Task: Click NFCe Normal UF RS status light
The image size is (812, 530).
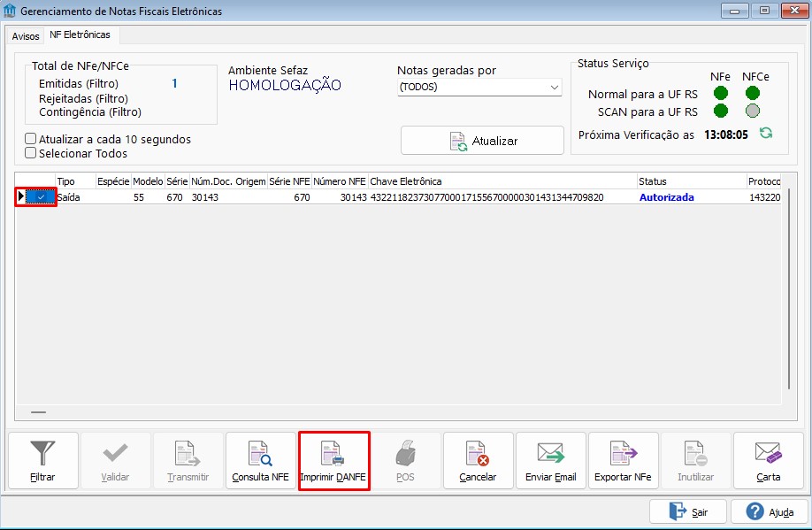Action: point(753,93)
